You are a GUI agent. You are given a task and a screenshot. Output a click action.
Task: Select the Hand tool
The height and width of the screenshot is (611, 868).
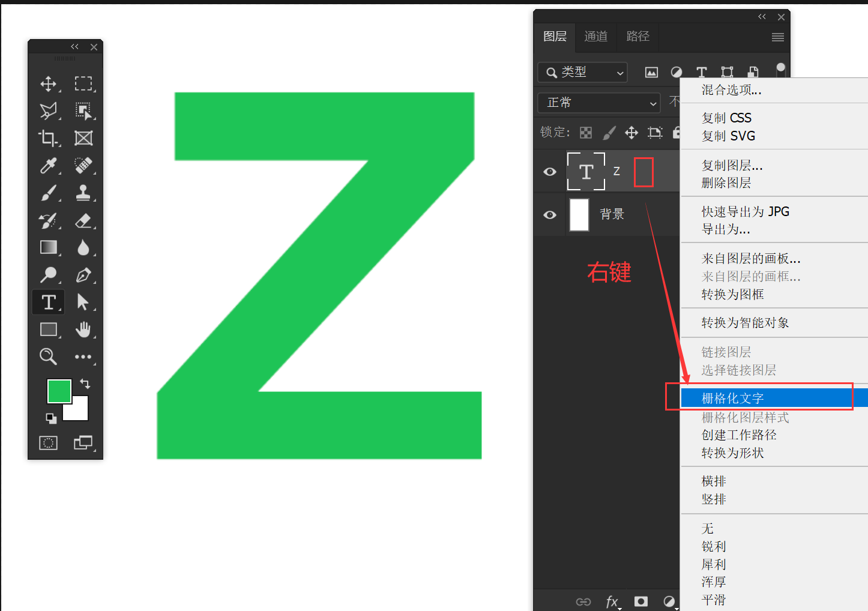click(83, 330)
